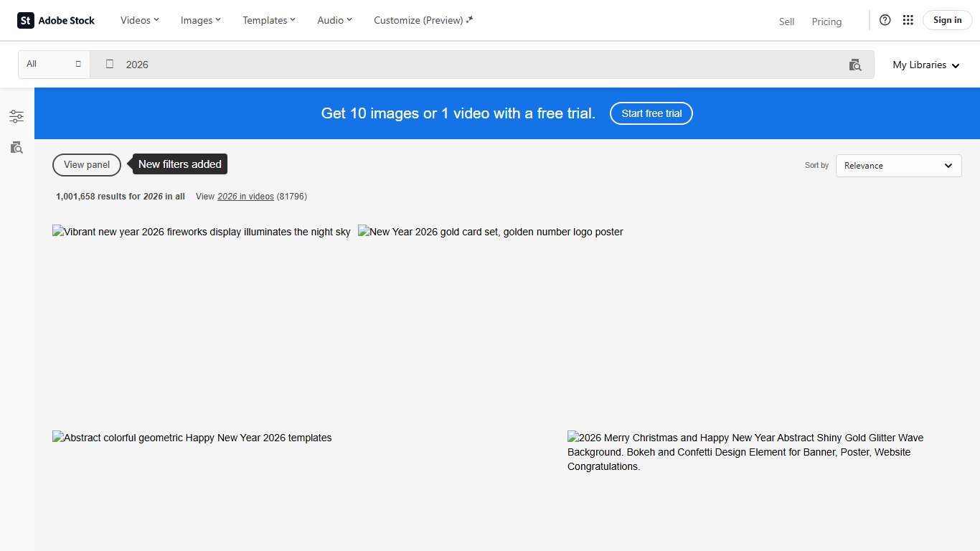This screenshot has width=980, height=551.
Task: Open the Adobe apps grid launcher
Action: pos(908,20)
